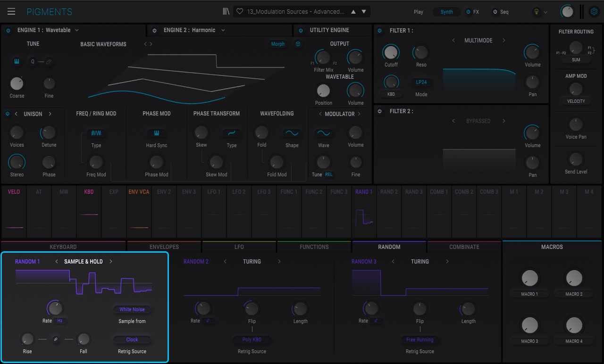
Task: Open the Functions modulation tab
Action: point(314,247)
